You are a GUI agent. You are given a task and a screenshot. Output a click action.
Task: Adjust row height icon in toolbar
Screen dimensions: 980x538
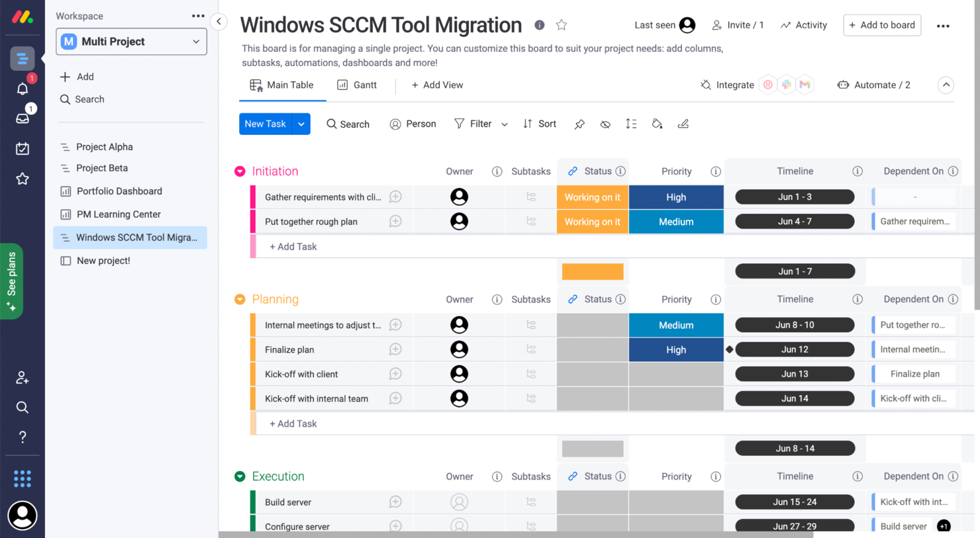[631, 124]
